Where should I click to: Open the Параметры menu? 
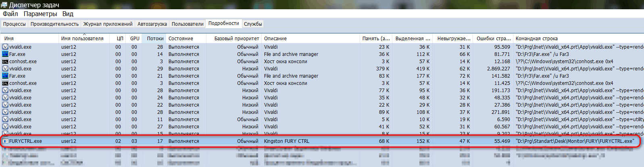40,14
